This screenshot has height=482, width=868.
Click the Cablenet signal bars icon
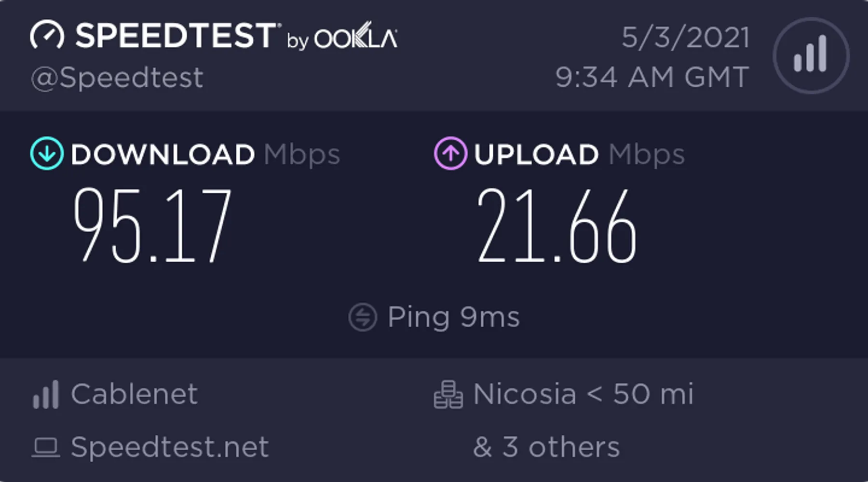click(x=46, y=395)
